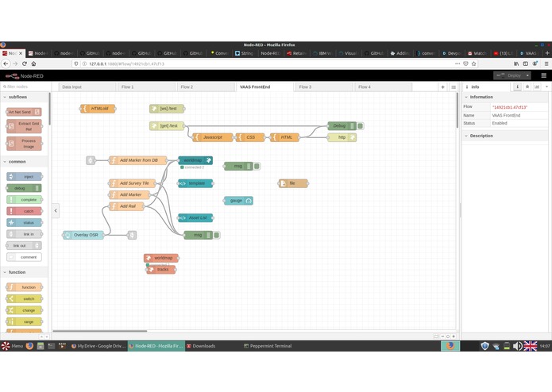Select the [get] /test http-in node
The image size is (552, 392).
point(167,125)
